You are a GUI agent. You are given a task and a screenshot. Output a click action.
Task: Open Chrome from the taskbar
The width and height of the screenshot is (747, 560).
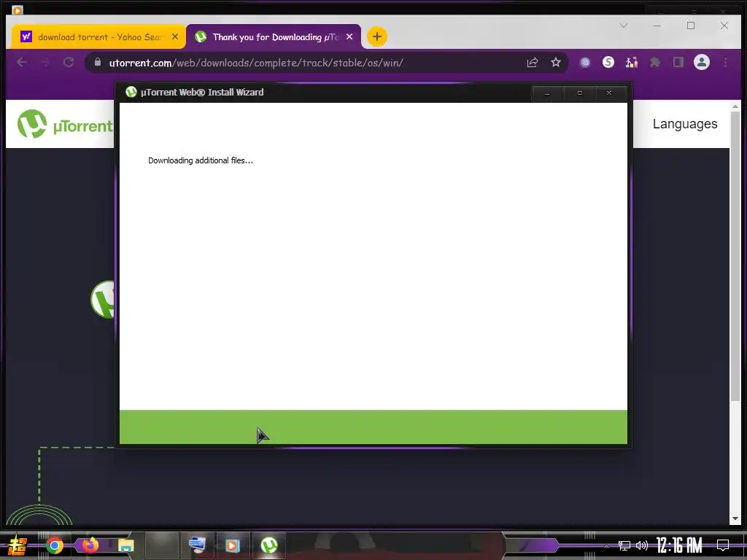pos(55,545)
